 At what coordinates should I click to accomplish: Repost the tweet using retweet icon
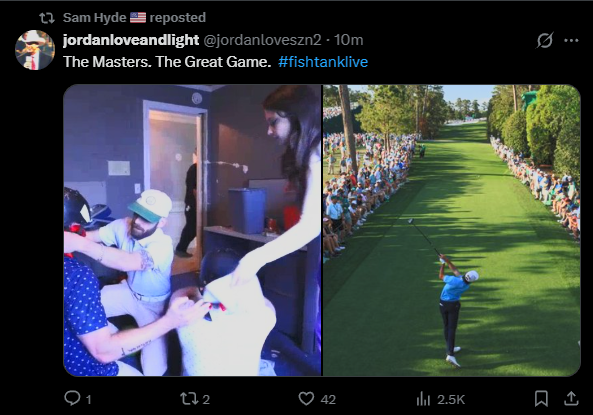pos(188,399)
